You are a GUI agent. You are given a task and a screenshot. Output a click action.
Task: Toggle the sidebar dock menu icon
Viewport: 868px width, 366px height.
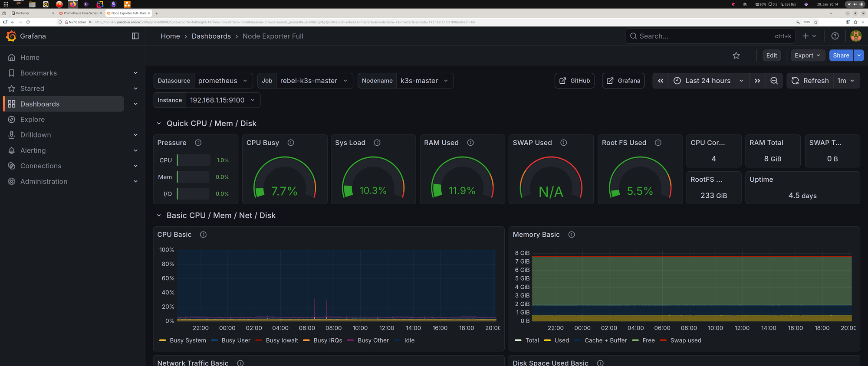click(x=135, y=36)
